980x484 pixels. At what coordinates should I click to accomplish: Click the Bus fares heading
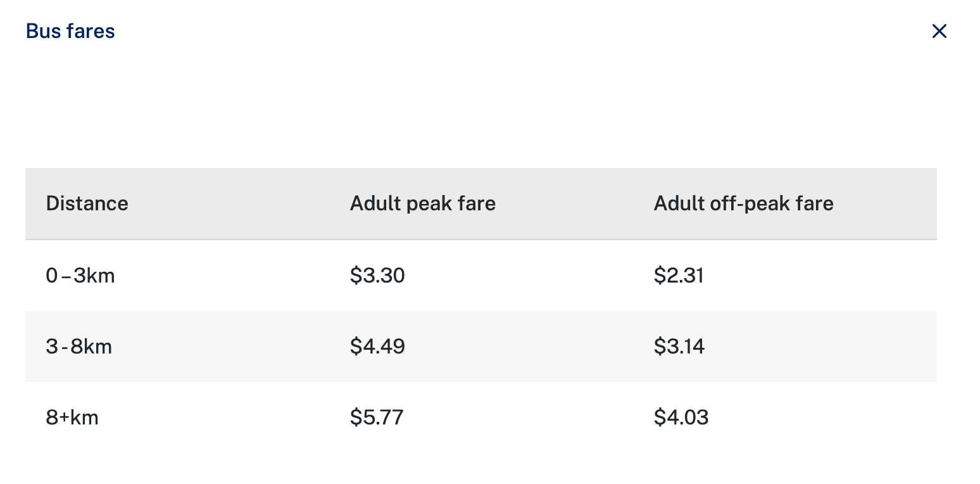point(70,31)
